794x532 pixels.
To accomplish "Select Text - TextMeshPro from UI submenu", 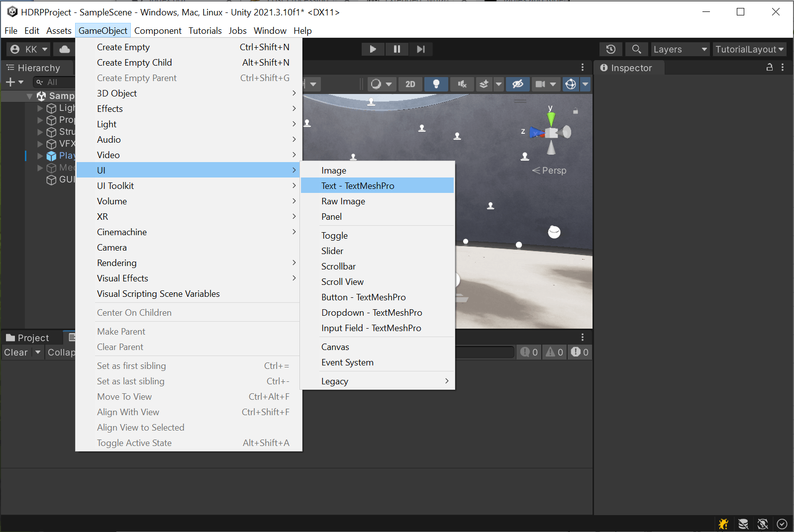I will tap(378, 185).
